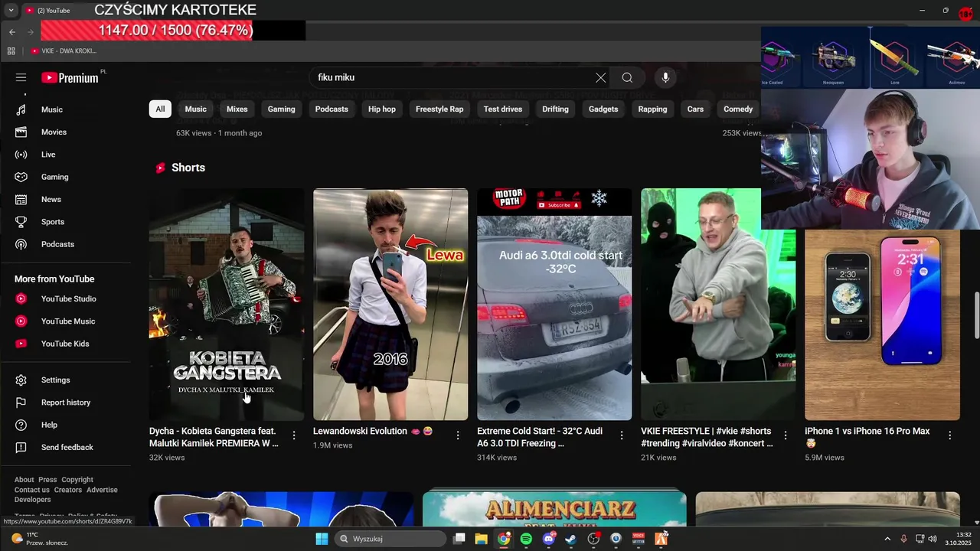Image resolution: width=980 pixels, height=551 pixels.
Task: Open the Copyright footer link
Action: [x=77, y=480]
